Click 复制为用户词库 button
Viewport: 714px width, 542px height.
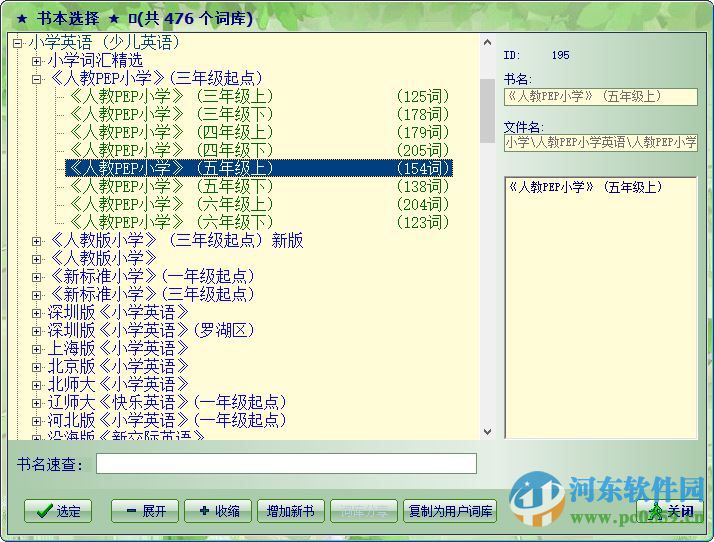450,511
